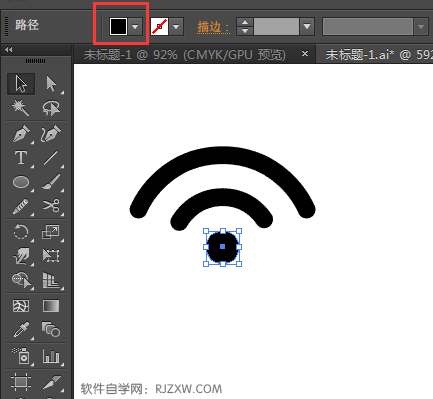Viewport: 433px width, 399px height.
Task: Open the stroke color dropdown arrow
Action: click(x=176, y=26)
